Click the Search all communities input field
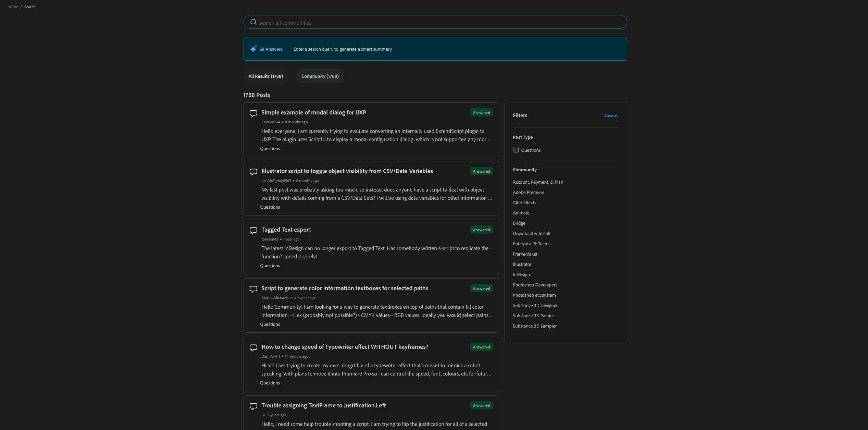 tap(438, 23)
